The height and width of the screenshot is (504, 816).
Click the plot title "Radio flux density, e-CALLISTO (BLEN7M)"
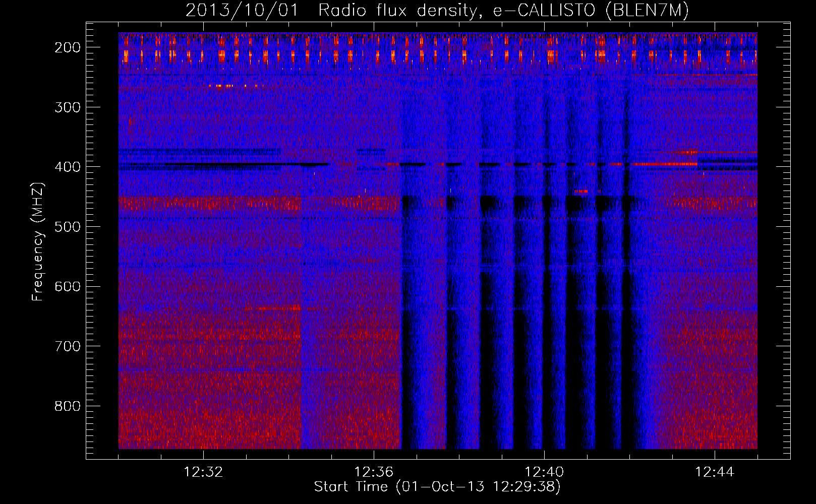pos(503,11)
